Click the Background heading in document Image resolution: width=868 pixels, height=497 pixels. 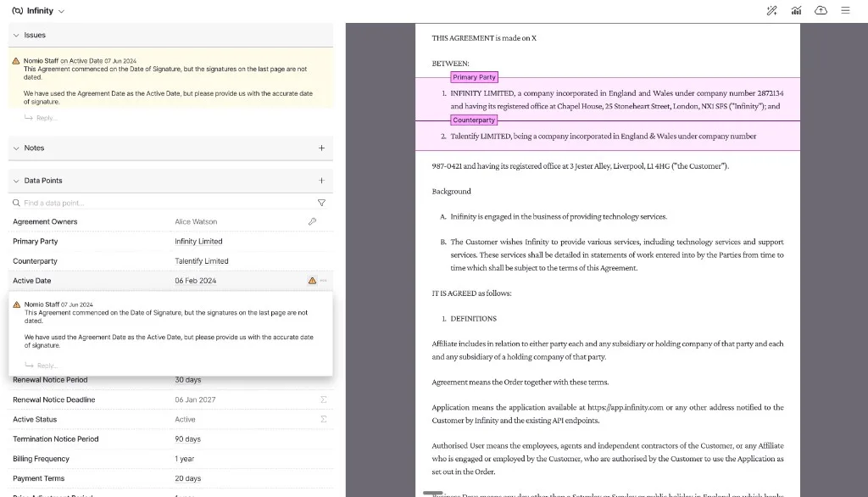coord(451,191)
